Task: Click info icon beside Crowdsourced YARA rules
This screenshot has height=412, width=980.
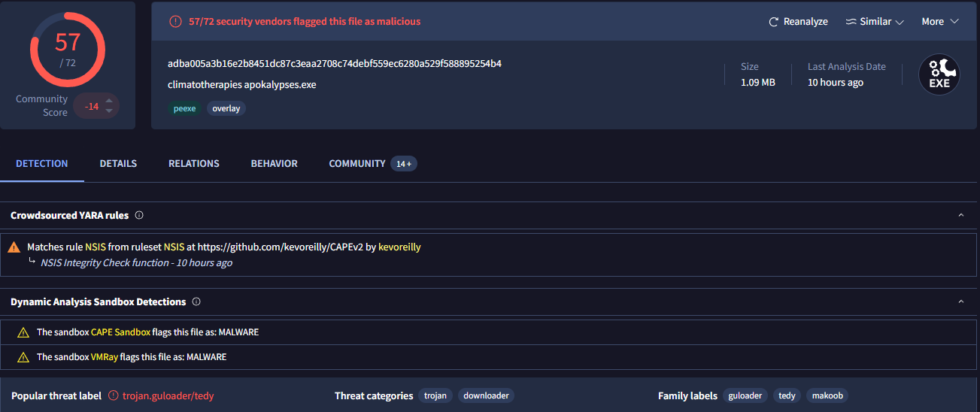Action: (139, 215)
